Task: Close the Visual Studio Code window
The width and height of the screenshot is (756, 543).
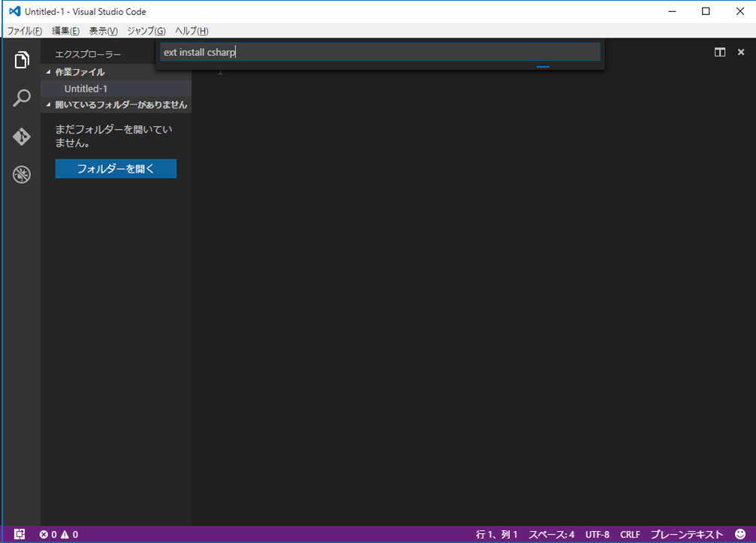Action: [740, 11]
